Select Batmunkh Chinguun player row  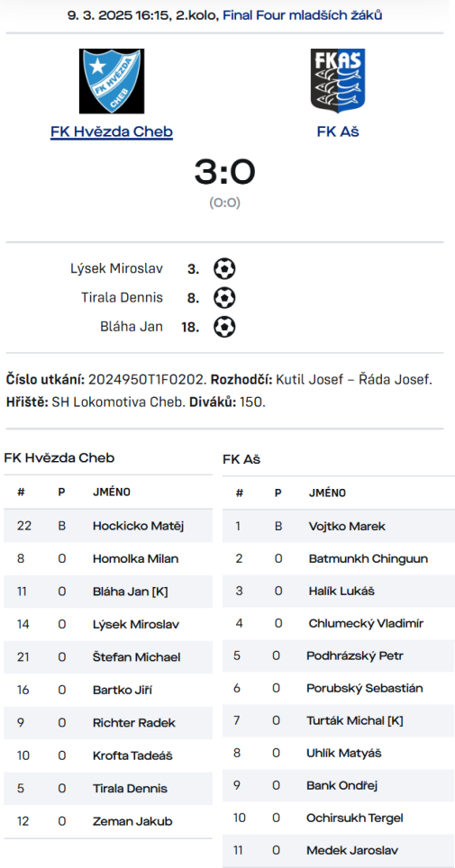[339, 558]
